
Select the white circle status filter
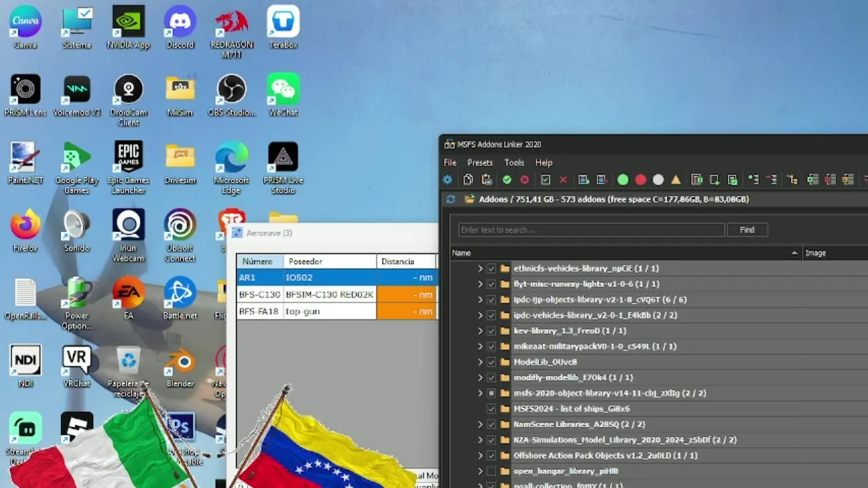point(658,180)
